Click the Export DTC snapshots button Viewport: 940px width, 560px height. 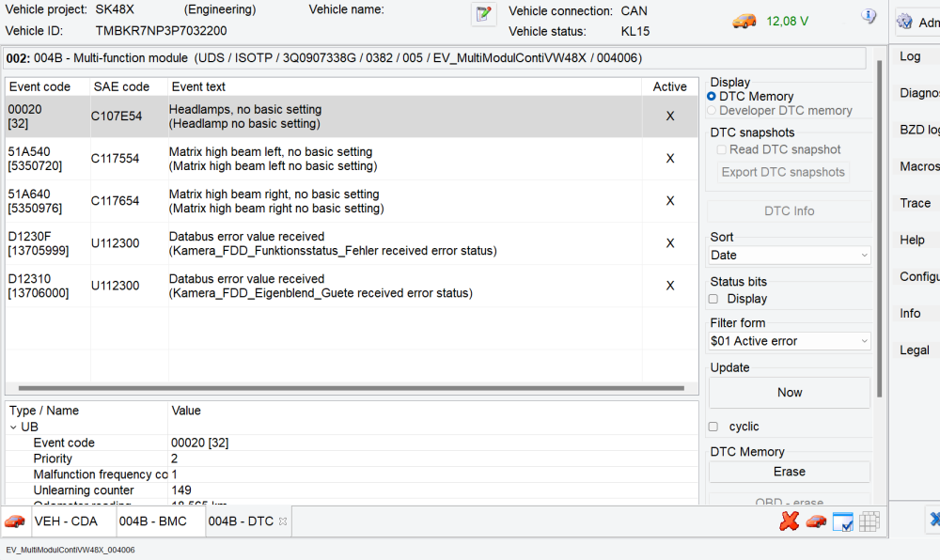pos(783,172)
